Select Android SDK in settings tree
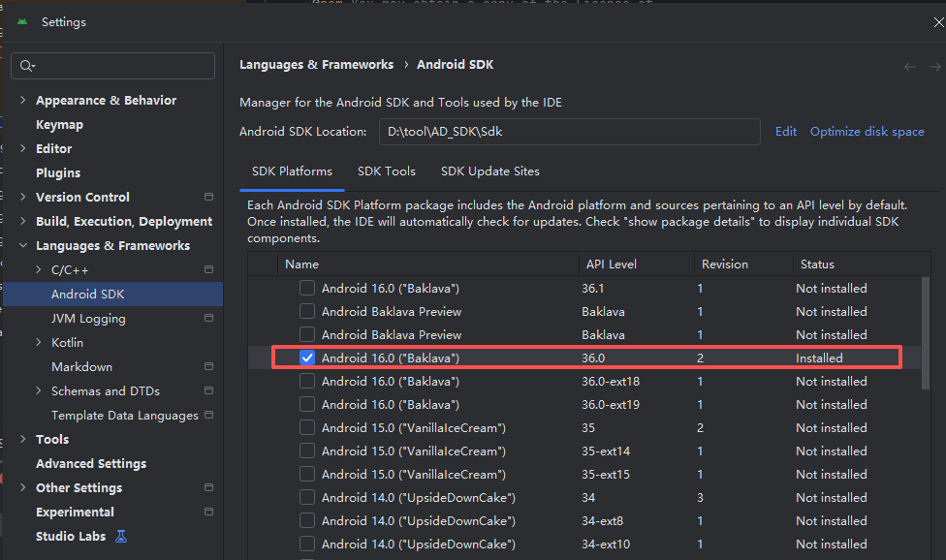The height and width of the screenshot is (560, 946). click(x=112, y=295)
